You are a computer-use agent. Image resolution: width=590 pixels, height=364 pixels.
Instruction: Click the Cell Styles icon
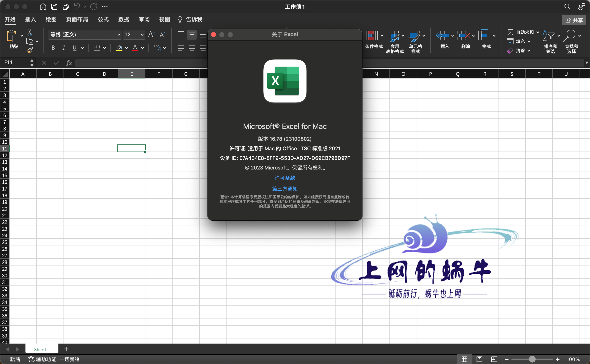pos(414,36)
